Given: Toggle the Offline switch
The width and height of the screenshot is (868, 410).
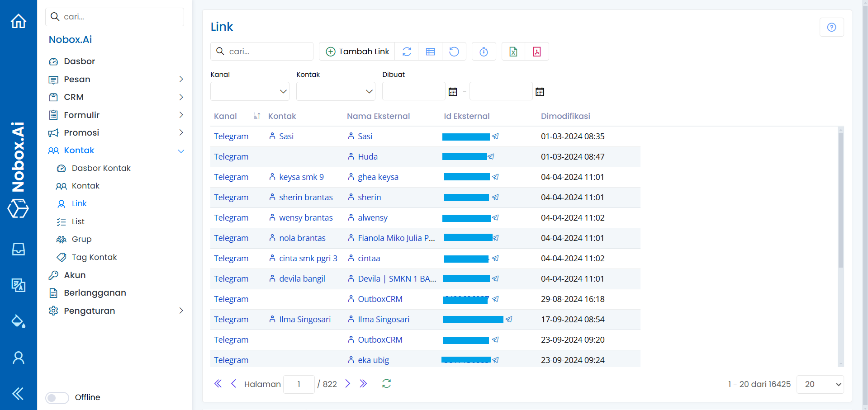Looking at the screenshot, I should [x=57, y=397].
